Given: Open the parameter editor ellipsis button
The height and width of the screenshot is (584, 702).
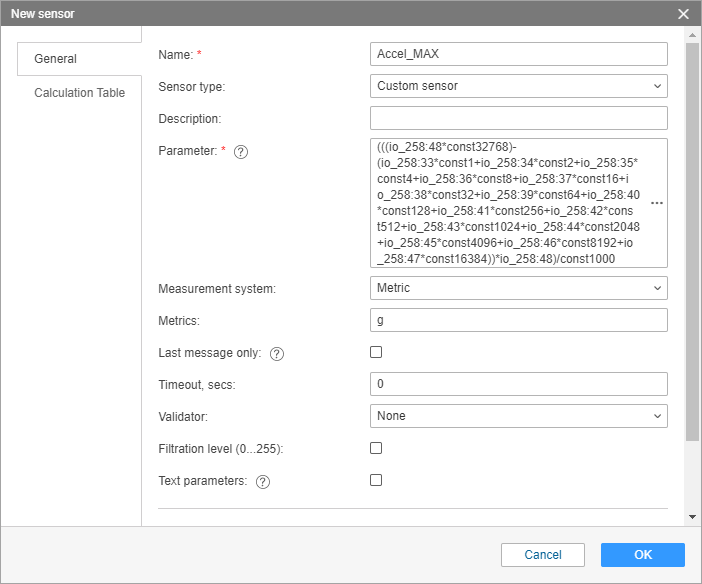Looking at the screenshot, I should (657, 203).
